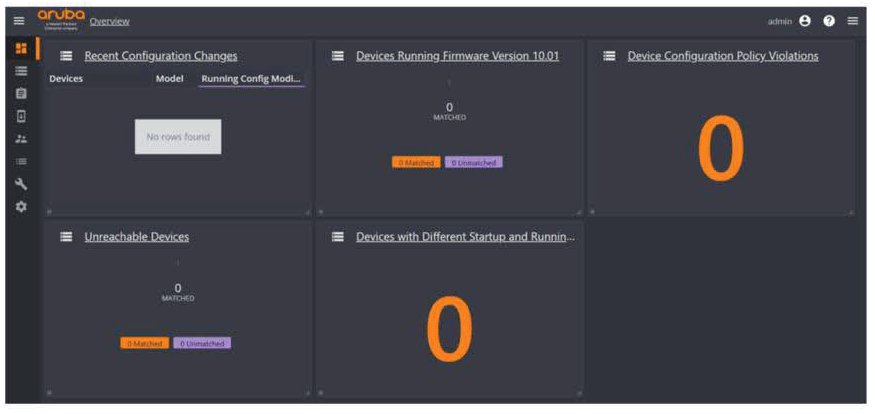Viewport: 875px width, 414px height.
Task: Open the top-right hamburger menu
Action: pos(853,21)
